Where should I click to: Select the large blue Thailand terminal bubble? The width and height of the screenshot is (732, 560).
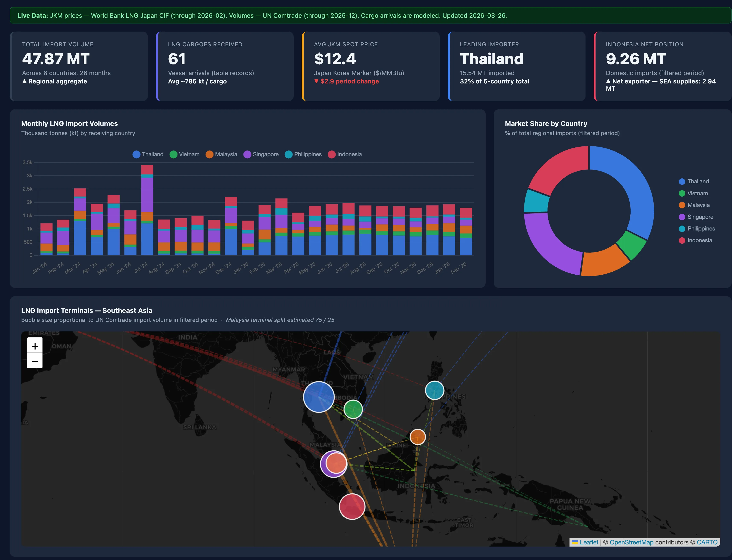[x=319, y=397]
